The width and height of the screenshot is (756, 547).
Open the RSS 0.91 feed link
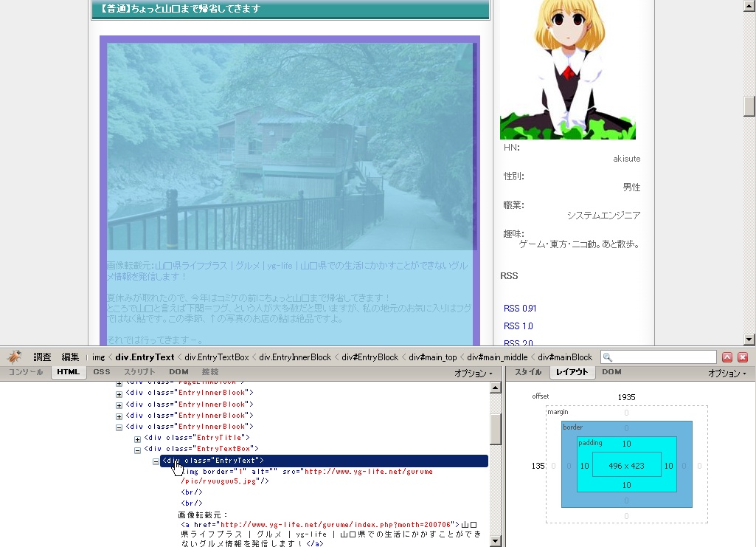pyautogui.click(x=520, y=309)
